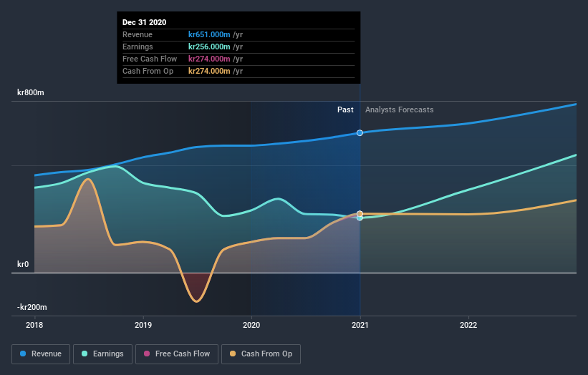The image size is (588, 375).
Task: Click the kr800m y-axis label
Action: tap(30, 92)
